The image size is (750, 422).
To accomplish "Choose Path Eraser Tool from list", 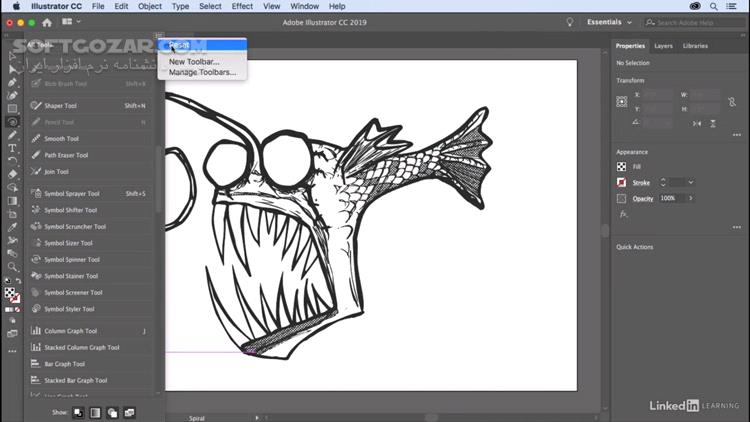I will tap(88, 155).
